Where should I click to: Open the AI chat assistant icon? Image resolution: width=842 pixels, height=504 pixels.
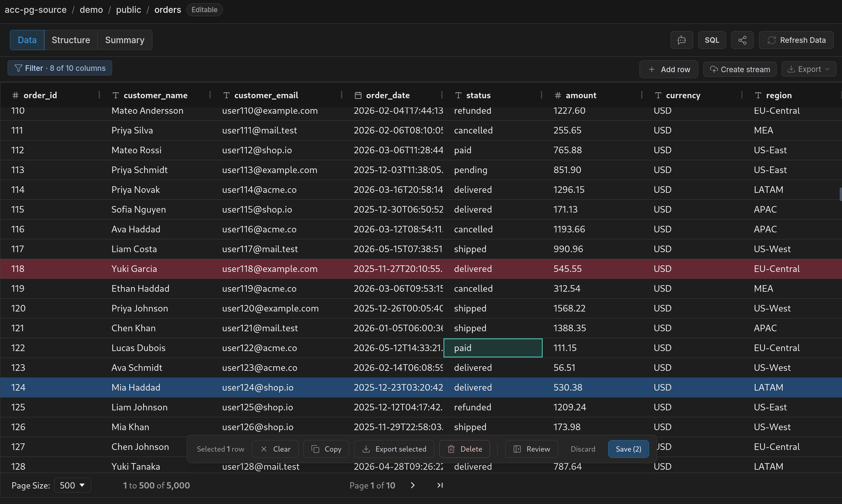[682, 40]
